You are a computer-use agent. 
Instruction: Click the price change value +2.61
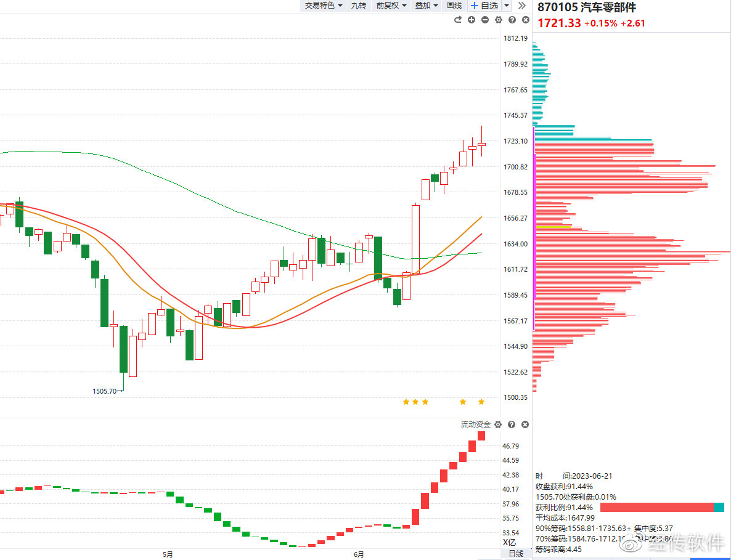pos(633,23)
